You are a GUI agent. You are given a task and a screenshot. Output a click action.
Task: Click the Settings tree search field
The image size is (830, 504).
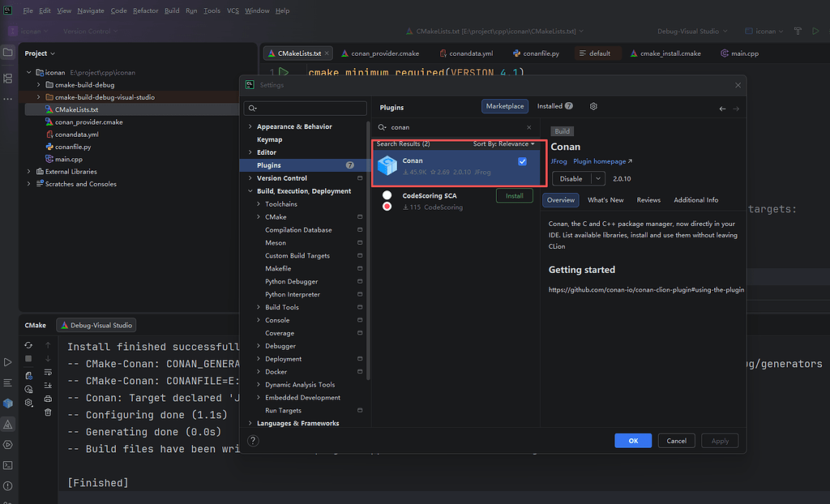(x=305, y=108)
